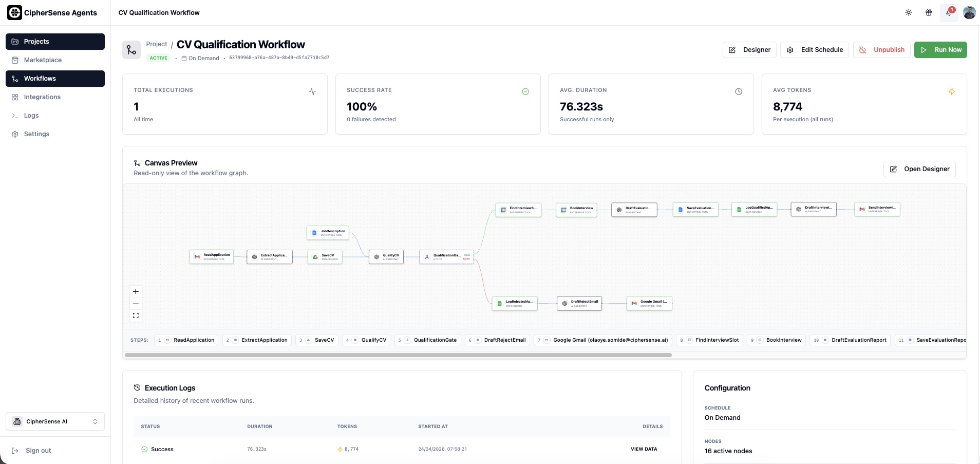Click the Sign out icon in sidebar
This screenshot has width=980, height=464.
pos(16,450)
